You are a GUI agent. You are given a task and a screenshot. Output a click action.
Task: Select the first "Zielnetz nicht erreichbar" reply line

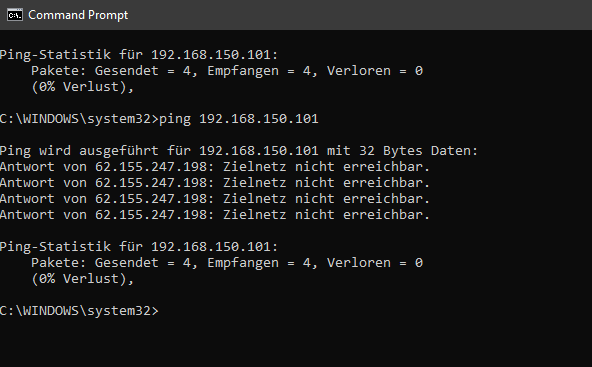215,167
